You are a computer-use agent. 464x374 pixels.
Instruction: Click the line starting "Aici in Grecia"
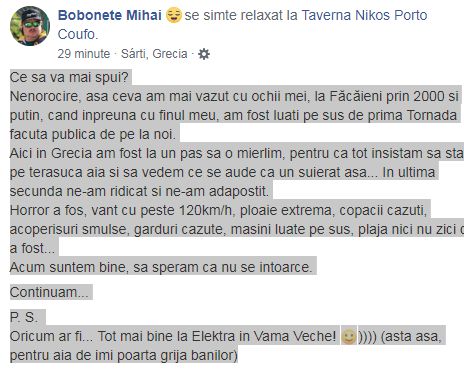coord(237,153)
